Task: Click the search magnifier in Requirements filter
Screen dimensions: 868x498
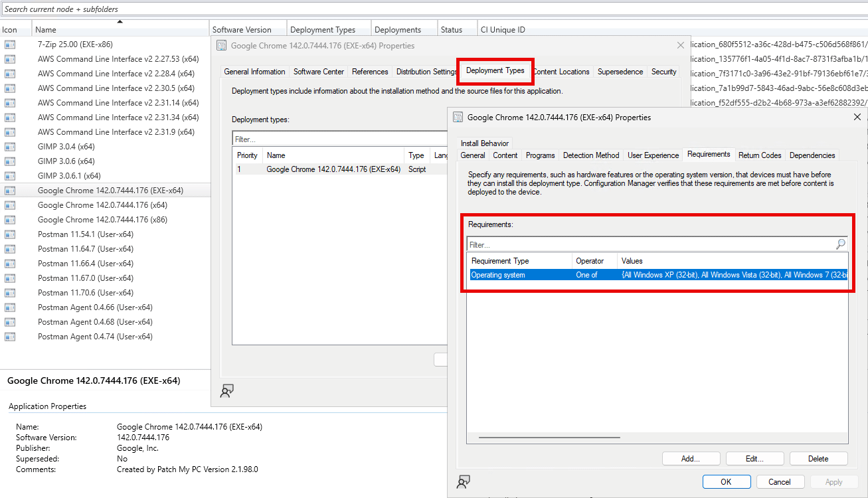Action: pyautogui.click(x=841, y=244)
